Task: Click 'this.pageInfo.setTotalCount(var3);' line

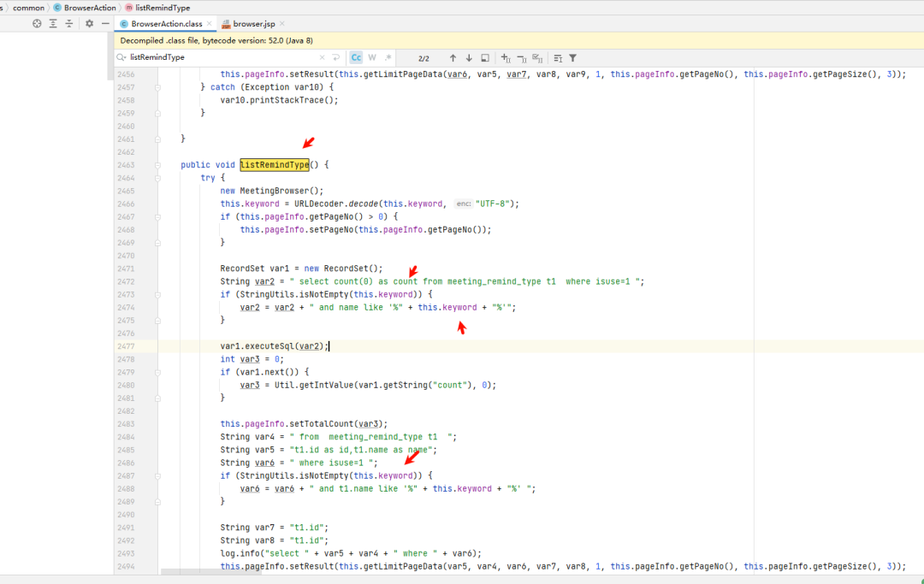Action: pos(304,424)
